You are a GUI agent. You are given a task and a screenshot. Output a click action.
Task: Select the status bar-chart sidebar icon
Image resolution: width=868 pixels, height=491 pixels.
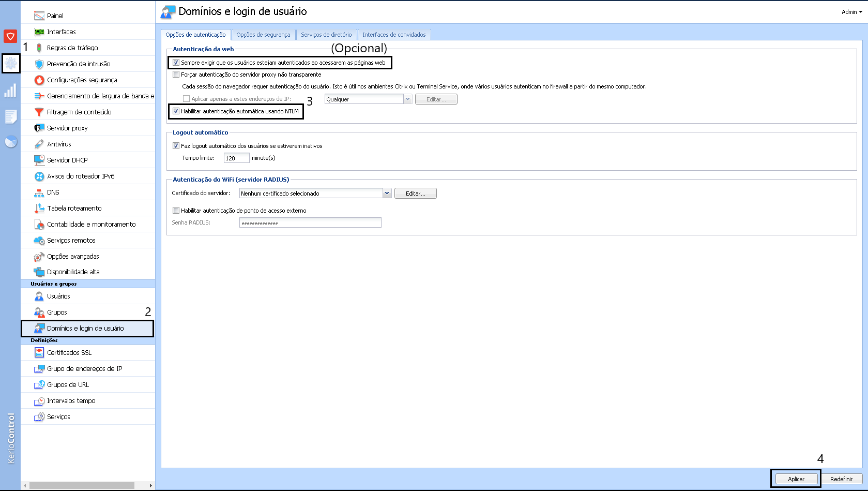pyautogui.click(x=10, y=91)
